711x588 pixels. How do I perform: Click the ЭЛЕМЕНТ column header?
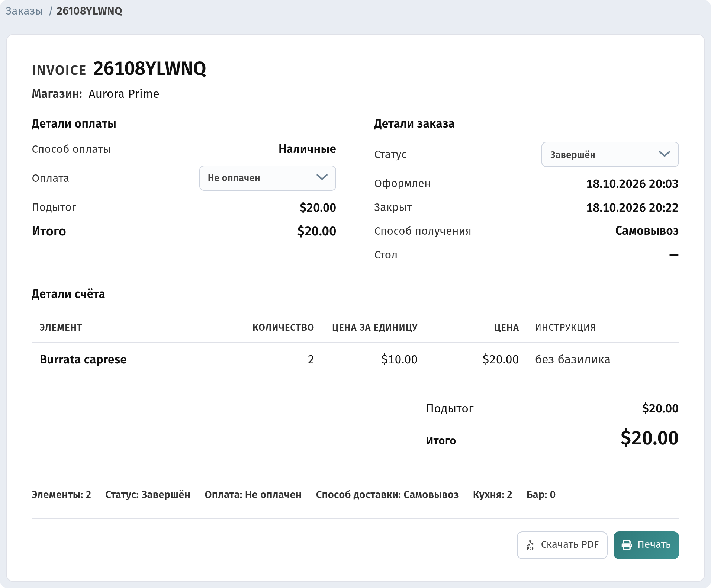coord(61,328)
